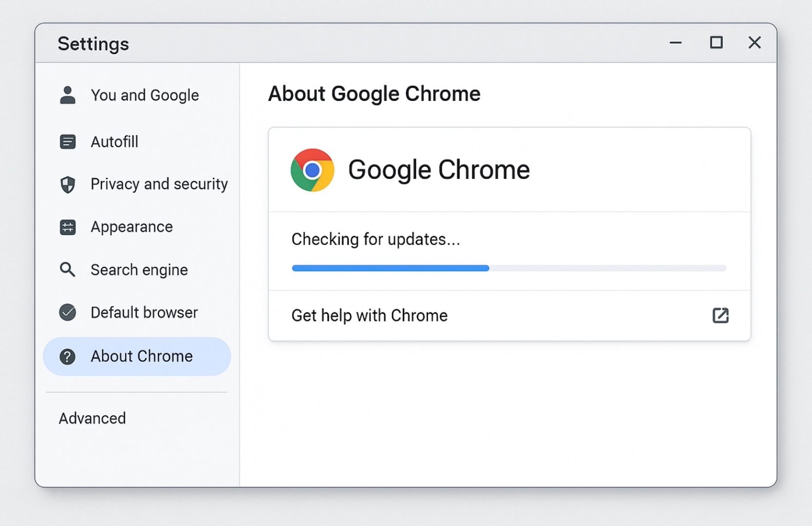Click the magnifier icon for Search engine

tap(67, 269)
